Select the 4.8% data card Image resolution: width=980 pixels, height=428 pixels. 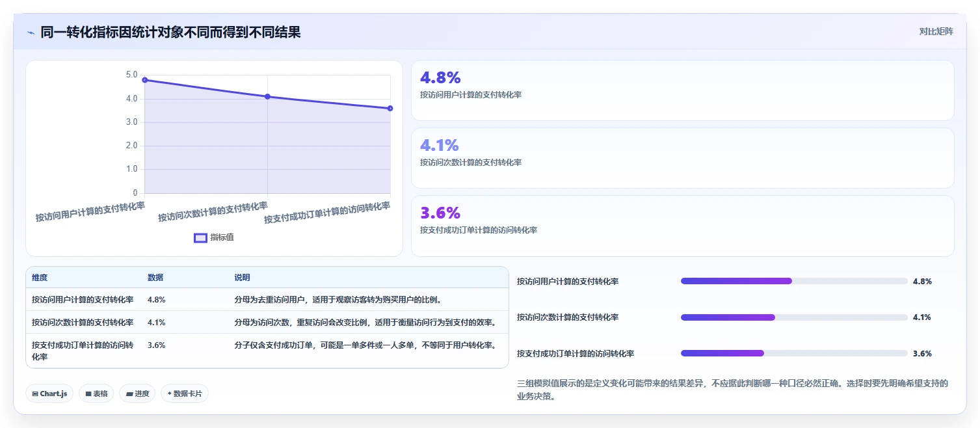(682, 90)
